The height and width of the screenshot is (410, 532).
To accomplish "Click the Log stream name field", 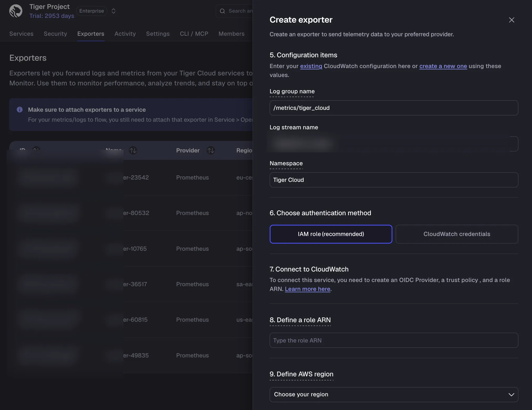I will click(x=394, y=144).
